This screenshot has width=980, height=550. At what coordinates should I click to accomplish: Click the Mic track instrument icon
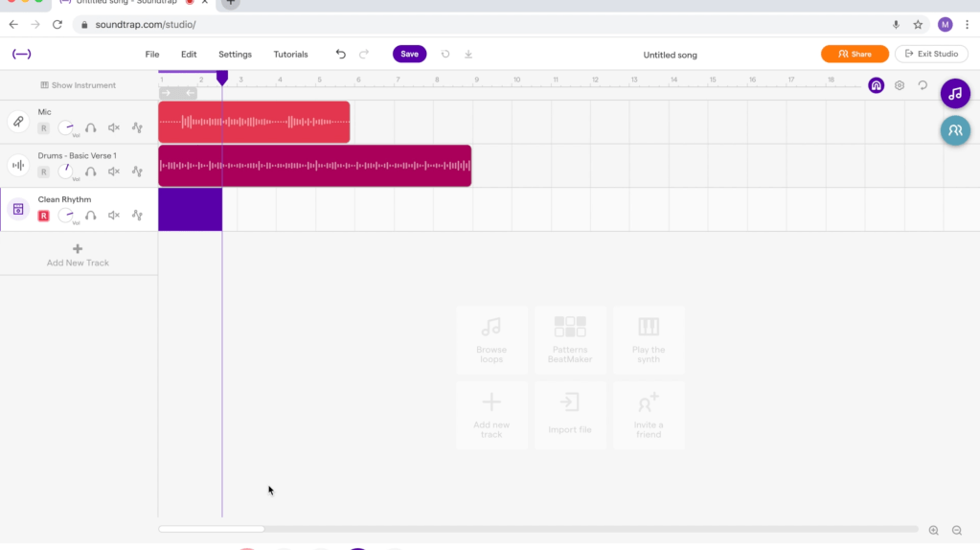[x=18, y=122]
